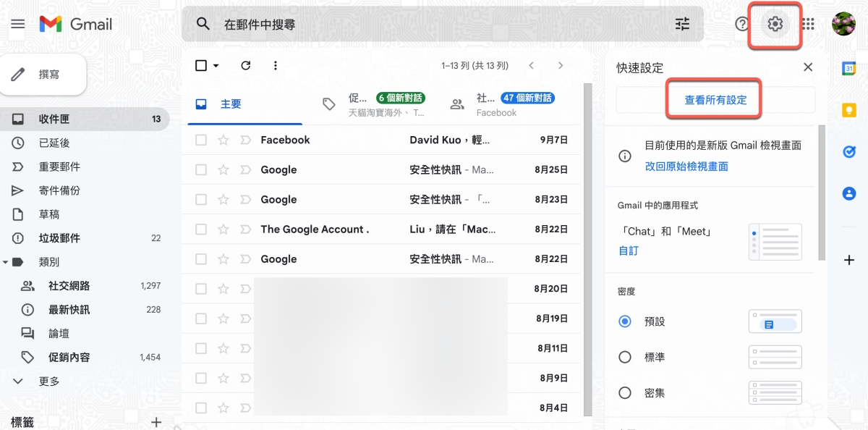Open the select-all dropdown arrow
Viewport: 868px width, 430px height.
(216, 66)
